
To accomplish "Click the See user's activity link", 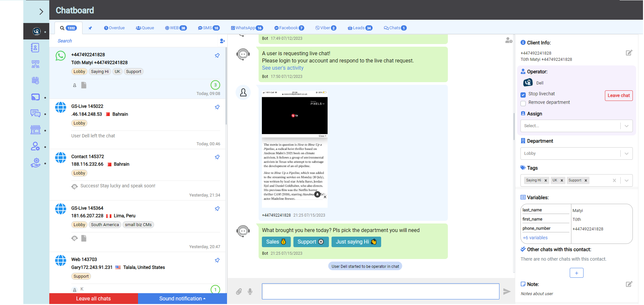I will pyautogui.click(x=283, y=68).
